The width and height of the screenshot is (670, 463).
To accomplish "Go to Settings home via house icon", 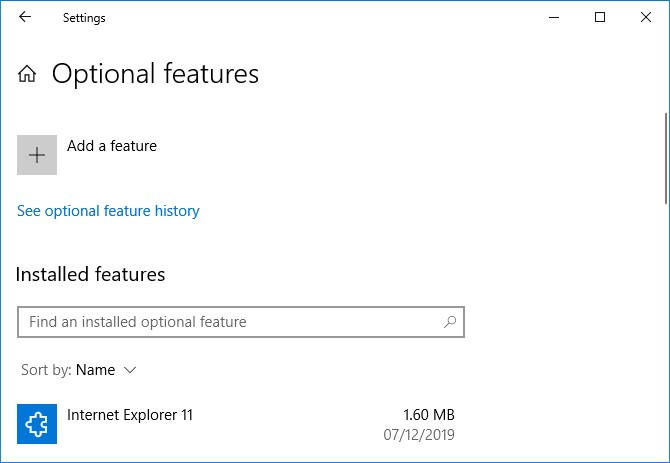I will 28,74.
